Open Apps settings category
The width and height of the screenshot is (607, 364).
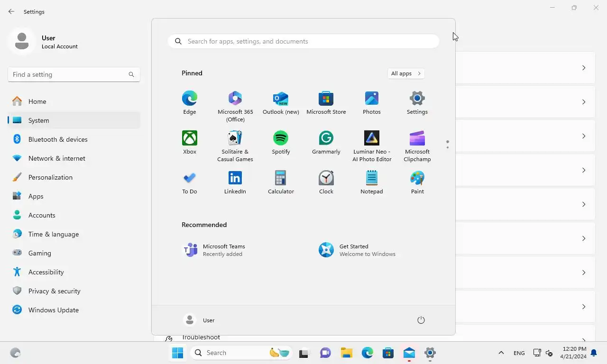74,196
